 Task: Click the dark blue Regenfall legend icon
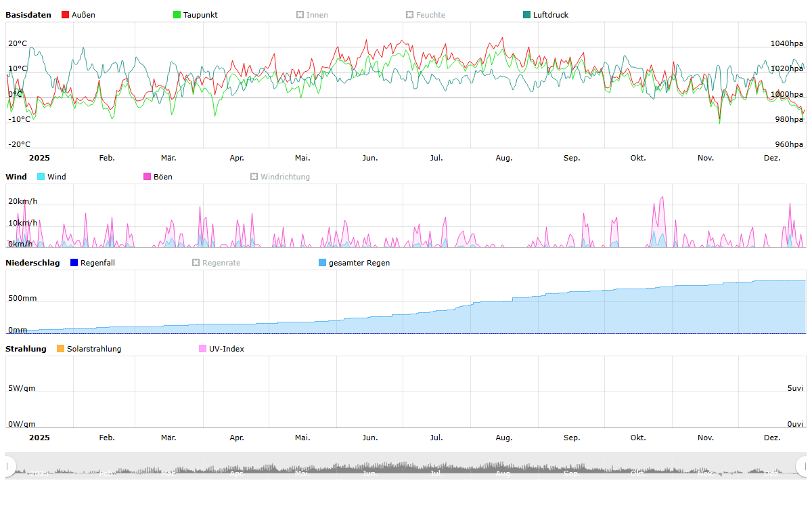tap(74, 263)
